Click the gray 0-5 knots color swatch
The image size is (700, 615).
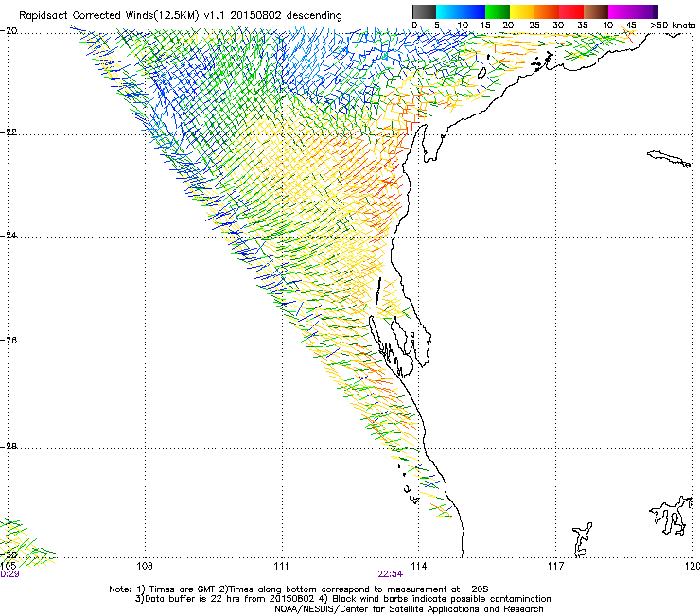(424, 11)
